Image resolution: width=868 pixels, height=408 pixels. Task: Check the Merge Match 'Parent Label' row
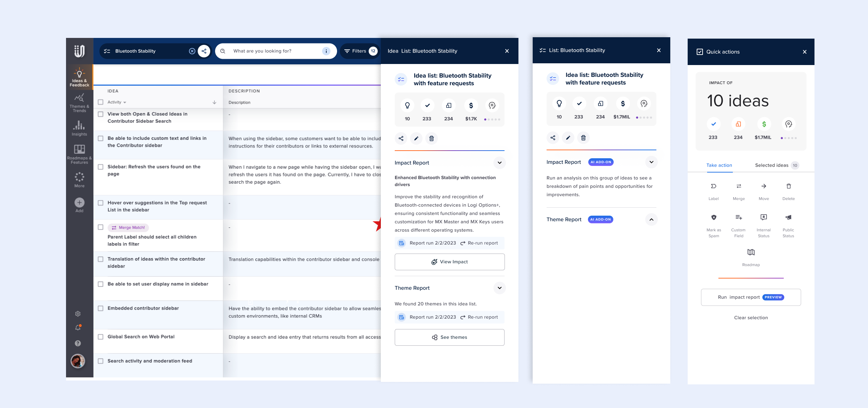coord(101,227)
